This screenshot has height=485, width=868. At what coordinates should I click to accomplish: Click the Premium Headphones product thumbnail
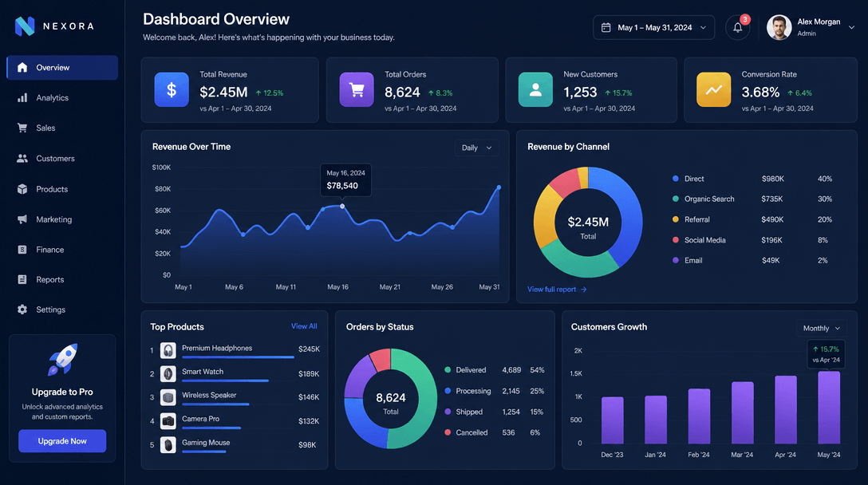[168, 350]
